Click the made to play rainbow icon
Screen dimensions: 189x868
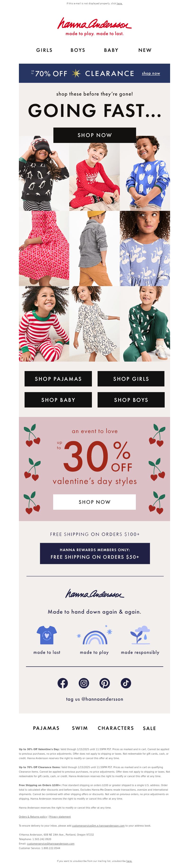coord(94,635)
